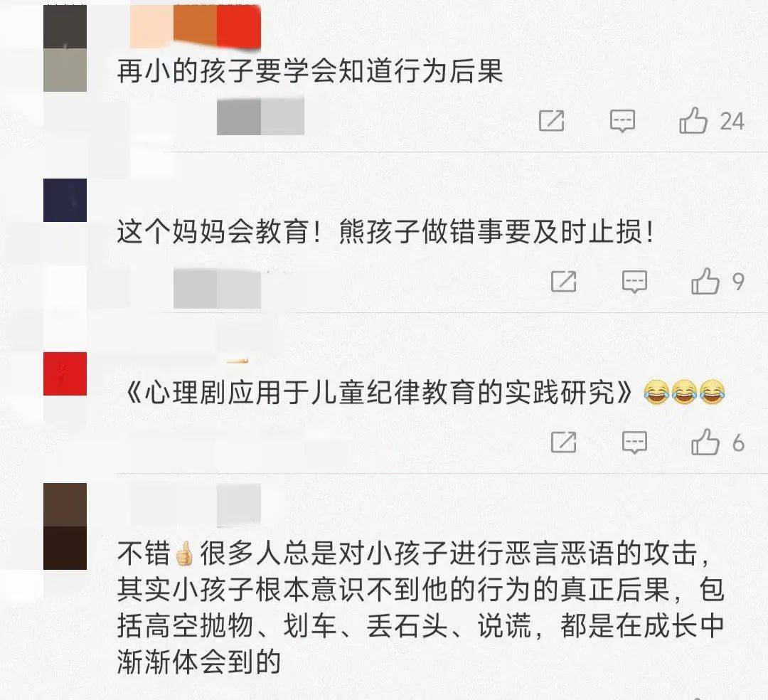Reply to the 6-likes comment
This screenshot has height=700, width=768.
point(634,442)
